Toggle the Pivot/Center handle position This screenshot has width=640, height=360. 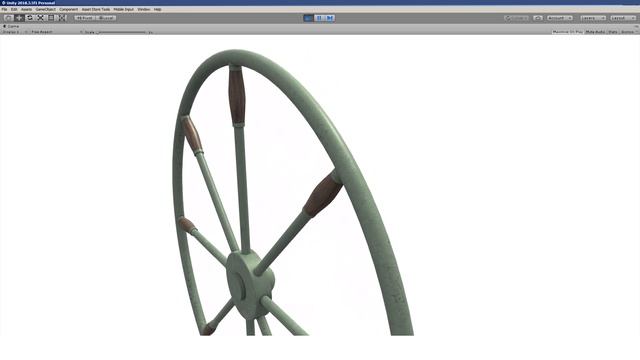[x=84, y=18]
